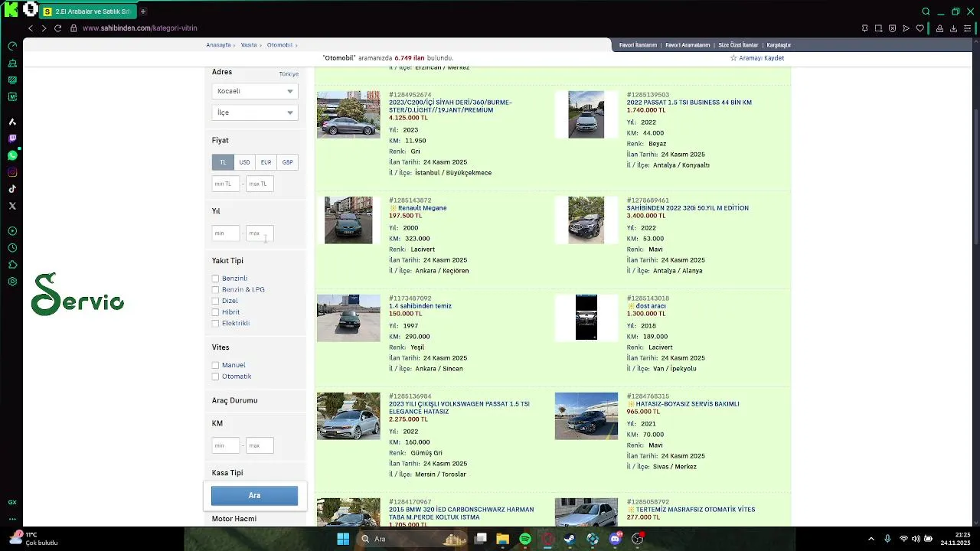Check the Otomatik transmission checkbox
Screen dimensions: 980x551
[215, 377]
